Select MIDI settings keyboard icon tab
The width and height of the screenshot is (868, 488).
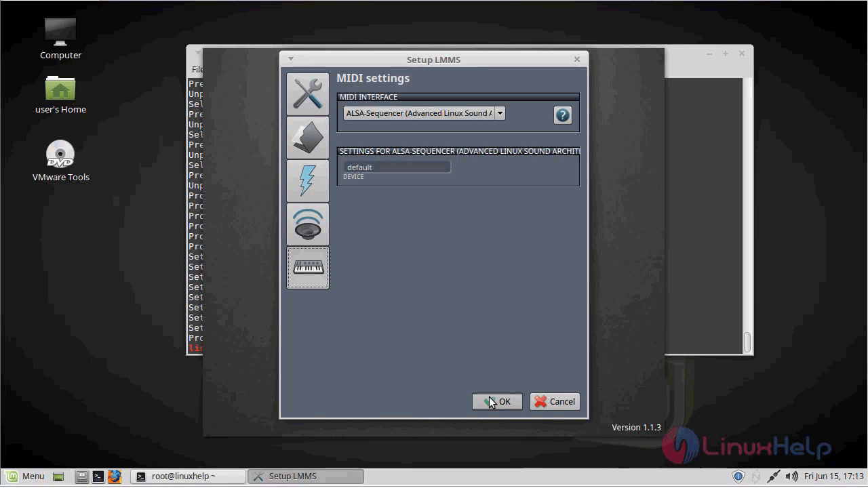pos(308,268)
